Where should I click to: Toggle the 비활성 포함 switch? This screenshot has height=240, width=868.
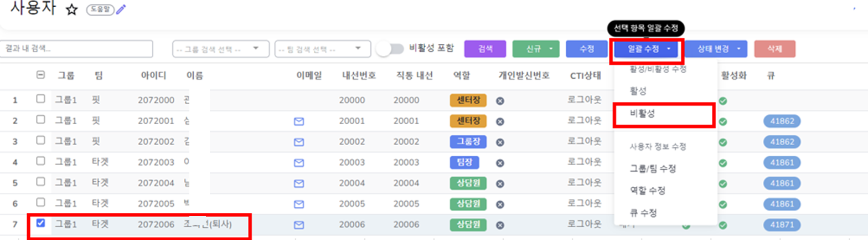[390, 49]
